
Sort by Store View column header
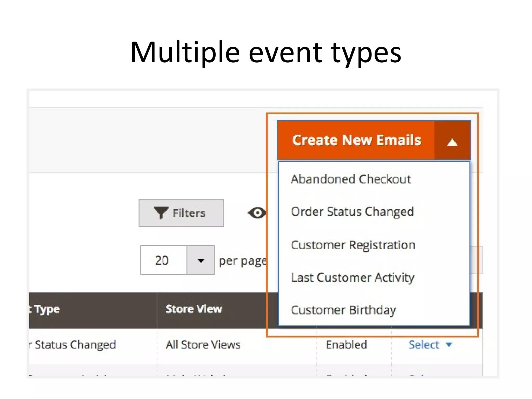pyautogui.click(x=194, y=309)
